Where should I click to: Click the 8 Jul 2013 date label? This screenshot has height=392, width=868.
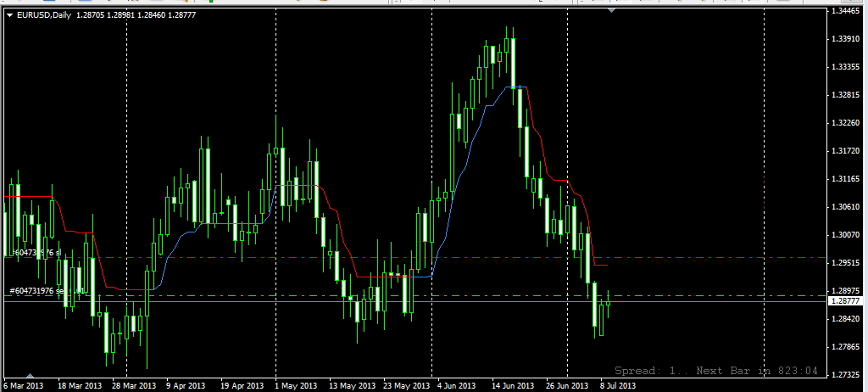tap(618, 385)
